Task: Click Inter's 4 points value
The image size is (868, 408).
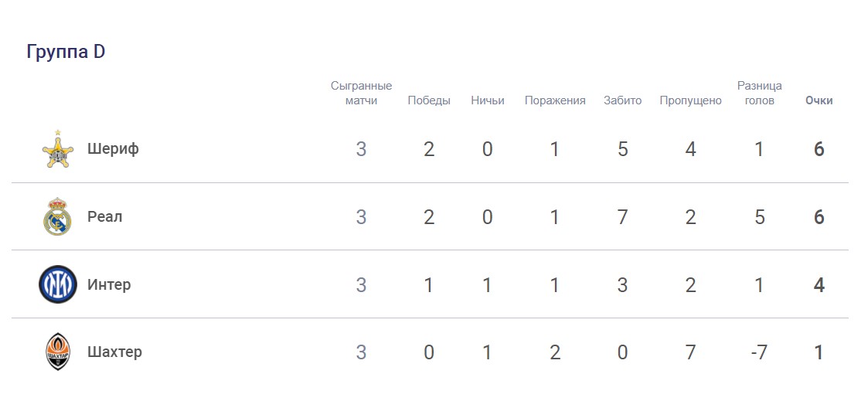Action: (819, 284)
